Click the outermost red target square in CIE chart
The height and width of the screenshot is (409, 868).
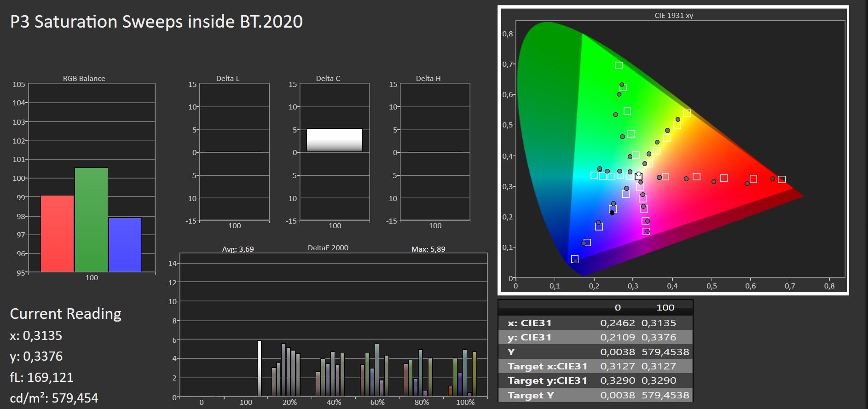(x=781, y=179)
